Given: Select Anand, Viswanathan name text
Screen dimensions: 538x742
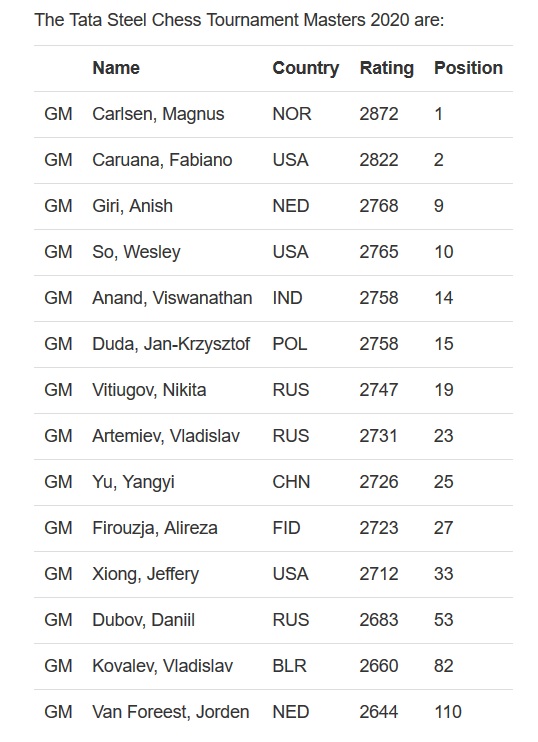Looking at the screenshot, I should click(172, 298).
